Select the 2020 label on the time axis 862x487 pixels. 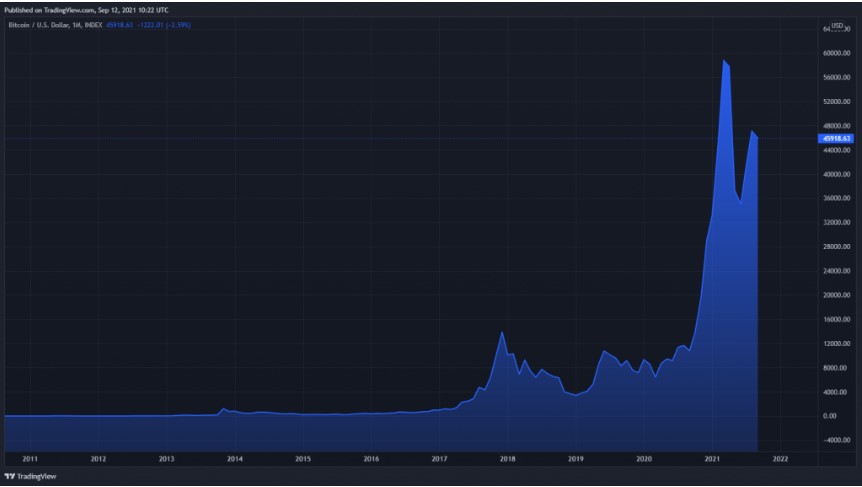tap(644, 458)
